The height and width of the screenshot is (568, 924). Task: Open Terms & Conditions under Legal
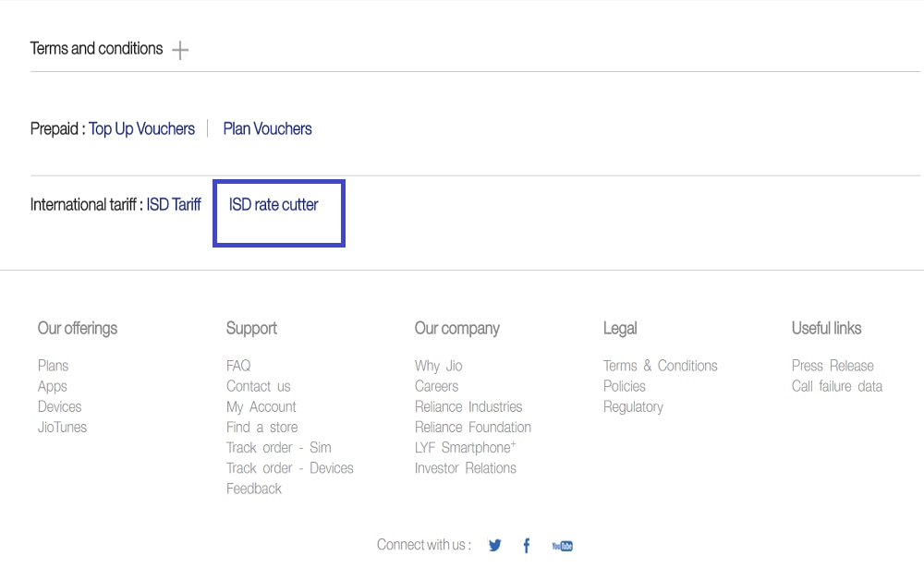pyautogui.click(x=661, y=366)
